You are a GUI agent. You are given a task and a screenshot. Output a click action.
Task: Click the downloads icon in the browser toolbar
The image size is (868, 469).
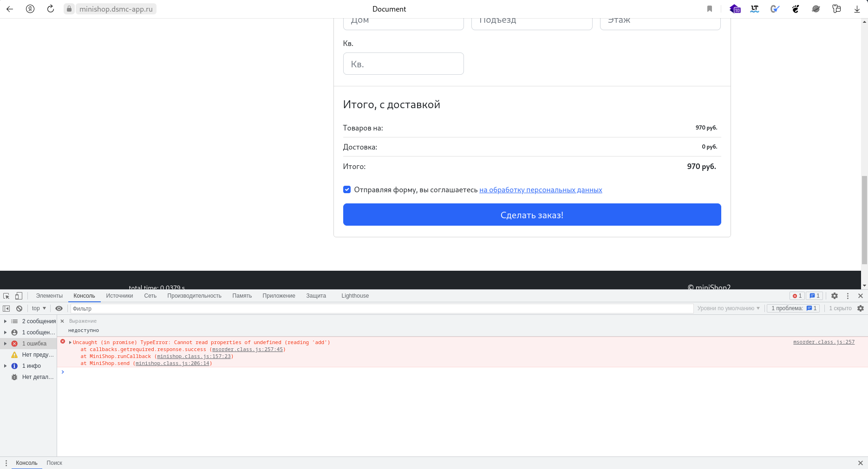[857, 9]
